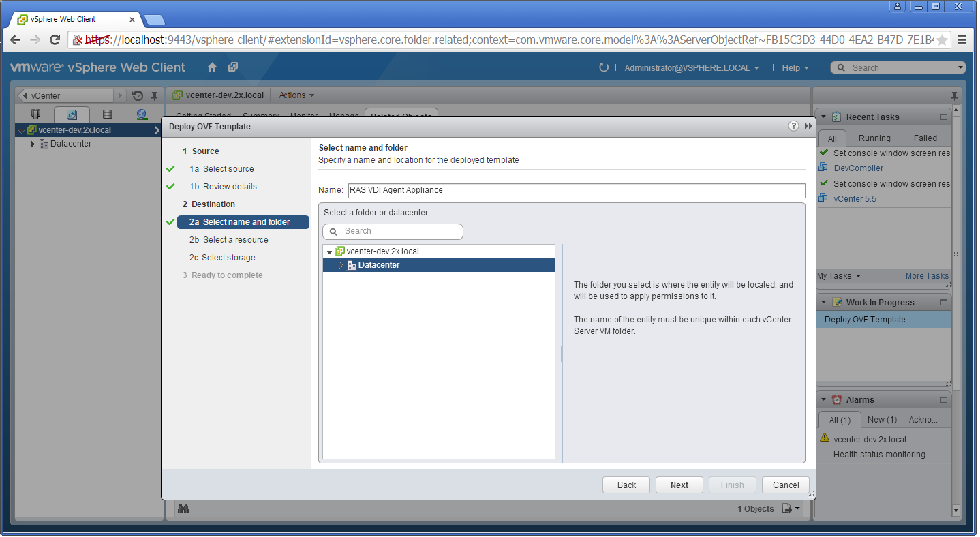Open the DevCompiler task link
The height and width of the screenshot is (537, 980).
click(x=858, y=168)
